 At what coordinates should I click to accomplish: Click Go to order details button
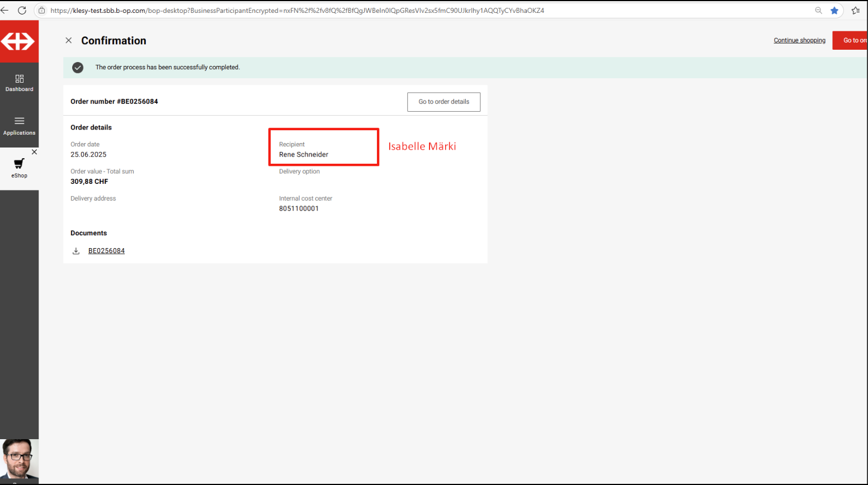pyautogui.click(x=444, y=102)
